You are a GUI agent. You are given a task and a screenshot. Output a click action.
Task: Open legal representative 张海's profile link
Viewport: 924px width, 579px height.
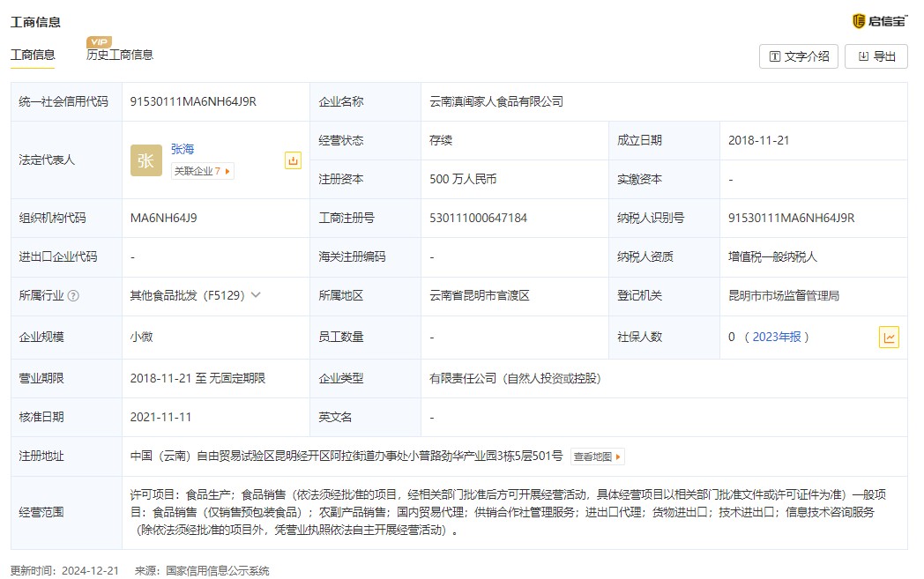coord(183,150)
